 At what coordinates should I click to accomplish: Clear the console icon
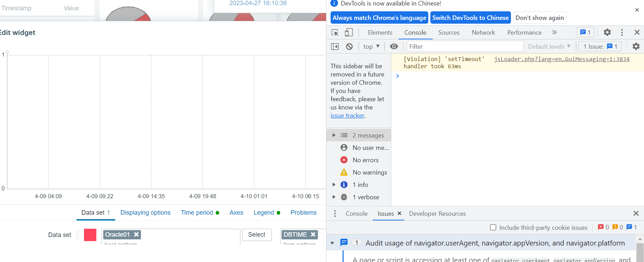tap(349, 46)
